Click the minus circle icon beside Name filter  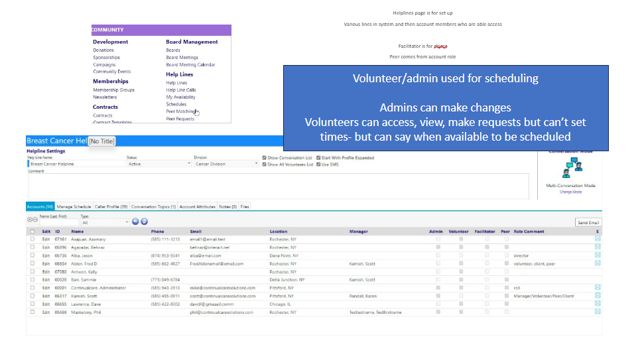35,220
